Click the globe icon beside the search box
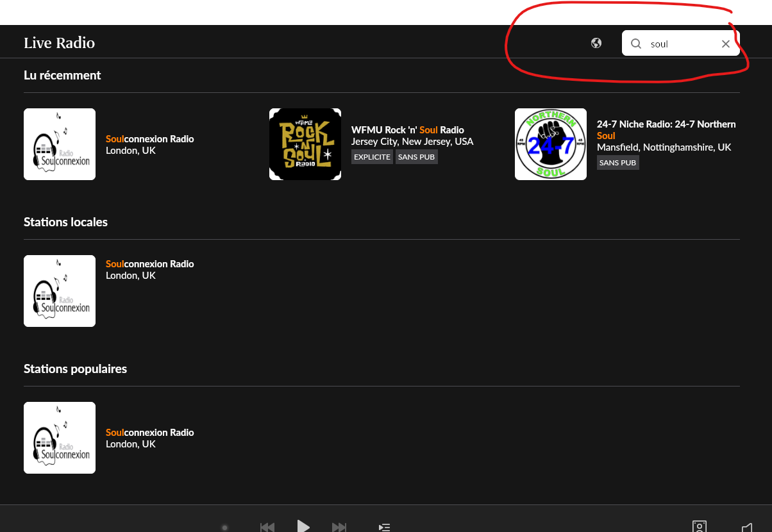This screenshot has width=772, height=532. [x=596, y=43]
